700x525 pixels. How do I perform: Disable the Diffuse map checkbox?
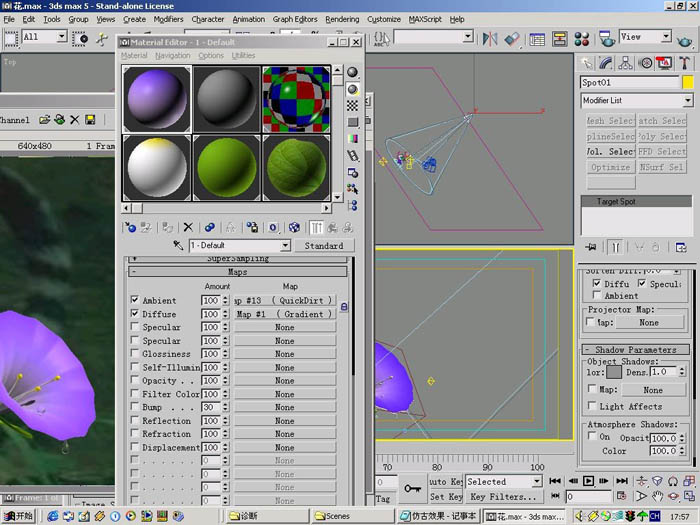click(134, 313)
